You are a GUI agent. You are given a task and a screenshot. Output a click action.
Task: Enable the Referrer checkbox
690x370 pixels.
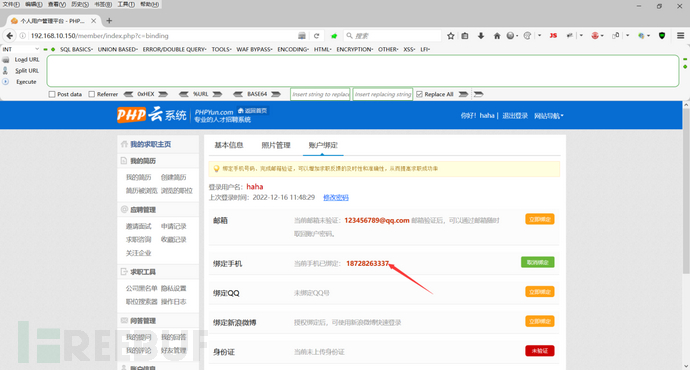(x=92, y=94)
